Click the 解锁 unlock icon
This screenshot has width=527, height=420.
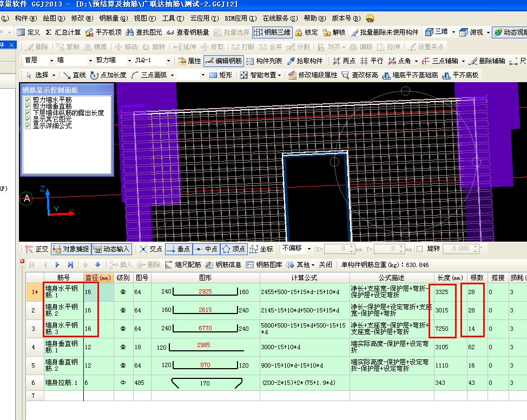pyautogui.click(x=334, y=32)
